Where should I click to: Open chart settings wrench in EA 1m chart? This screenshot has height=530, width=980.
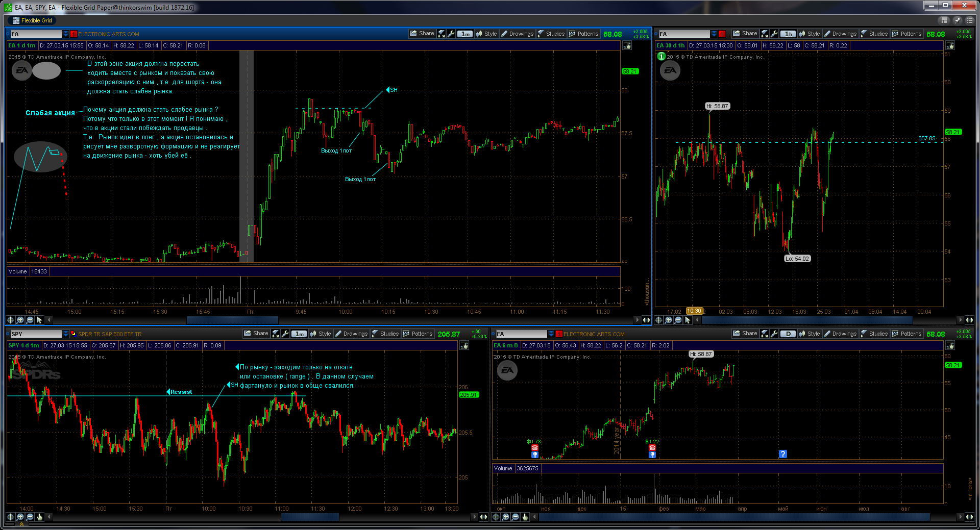451,34
